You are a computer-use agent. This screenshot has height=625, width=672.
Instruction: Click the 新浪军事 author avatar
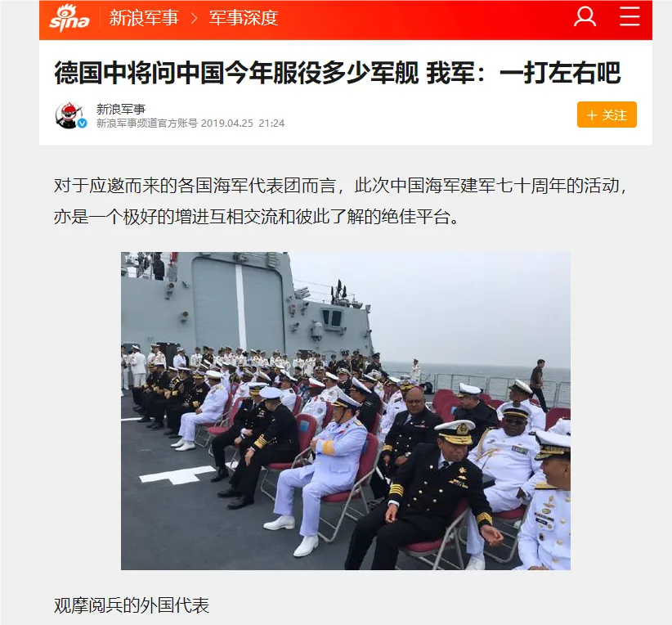pyautogui.click(x=69, y=115)
